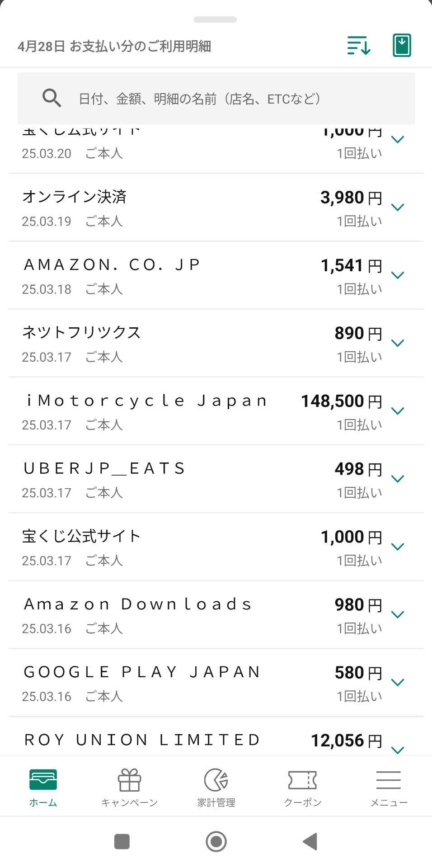Image resolution: width=432 pixels, height=868 pixels.
Task: Tap the statement download icon
Action: (402, 45)
